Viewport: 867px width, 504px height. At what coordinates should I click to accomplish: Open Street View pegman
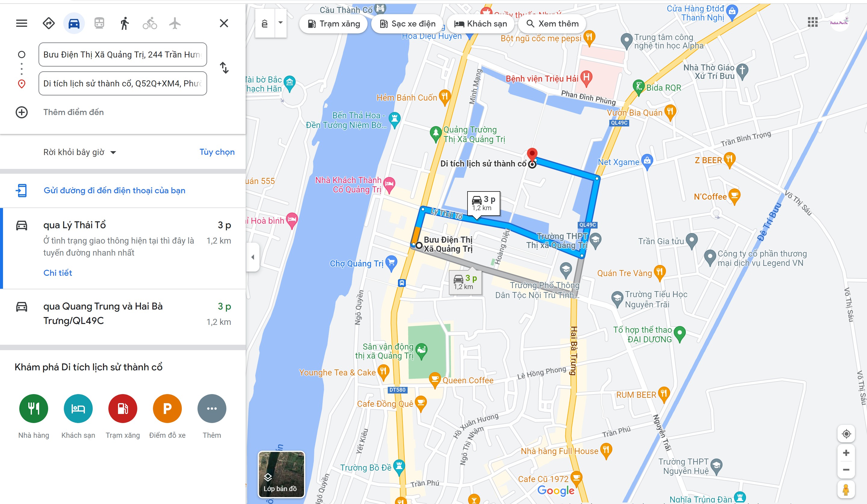click(846, 489)
